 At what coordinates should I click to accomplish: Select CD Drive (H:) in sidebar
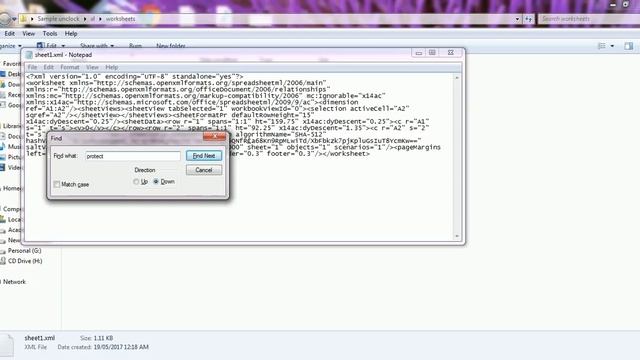(x=25, y=261)
